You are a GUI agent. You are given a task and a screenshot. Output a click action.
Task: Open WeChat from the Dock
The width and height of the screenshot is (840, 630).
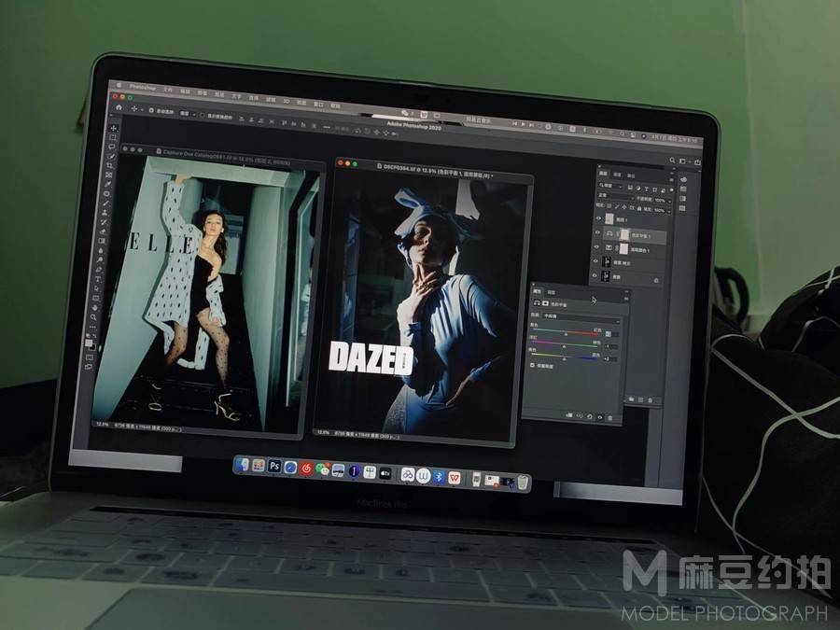(x=322, y=469)
